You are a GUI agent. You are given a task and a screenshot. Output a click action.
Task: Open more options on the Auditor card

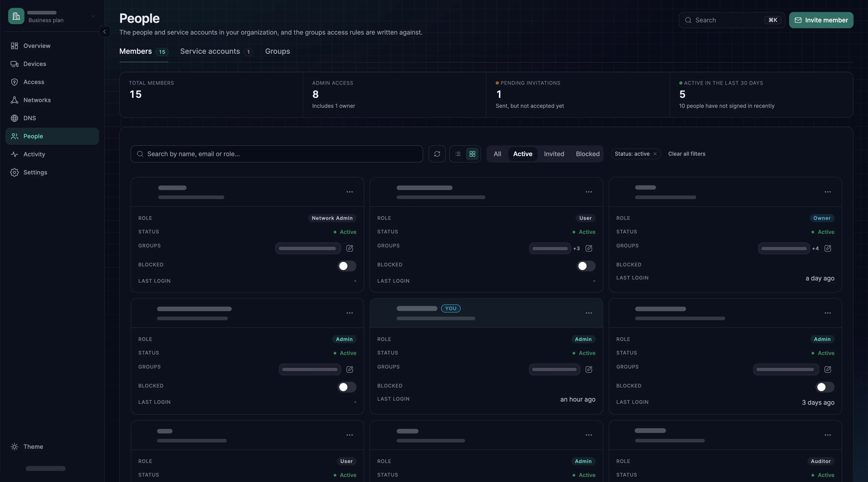[828, 435]
